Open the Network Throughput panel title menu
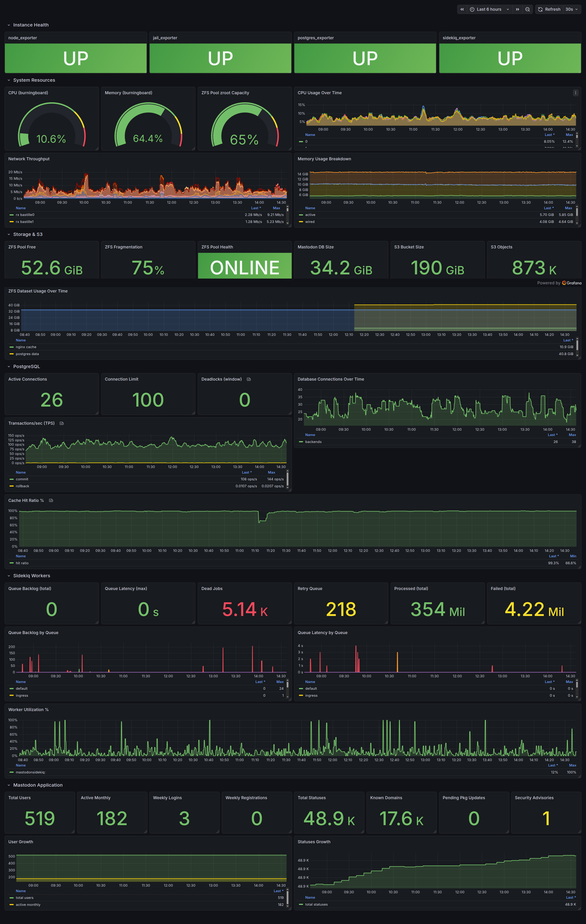586x924 pixels. [29, 159]
